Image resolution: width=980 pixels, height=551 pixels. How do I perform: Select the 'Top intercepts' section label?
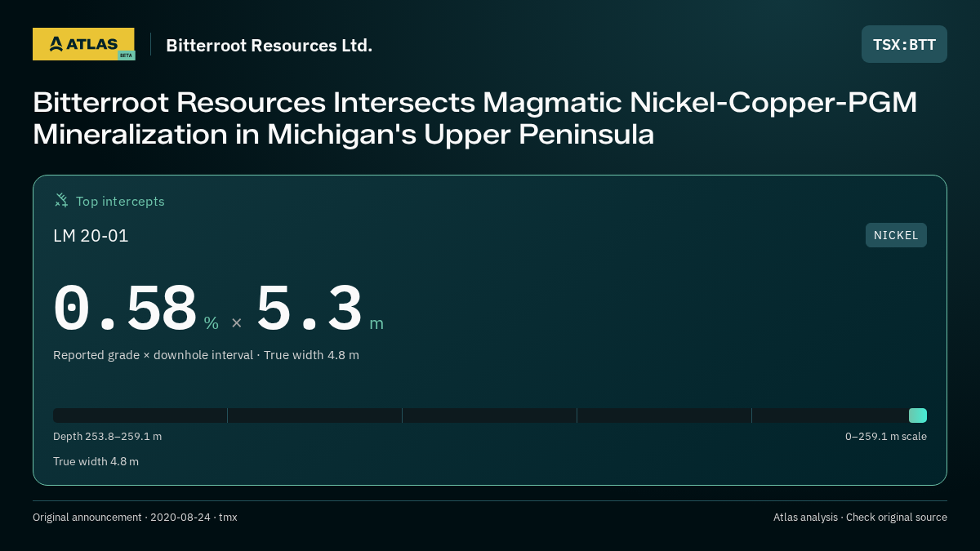[x=120, y=201]
